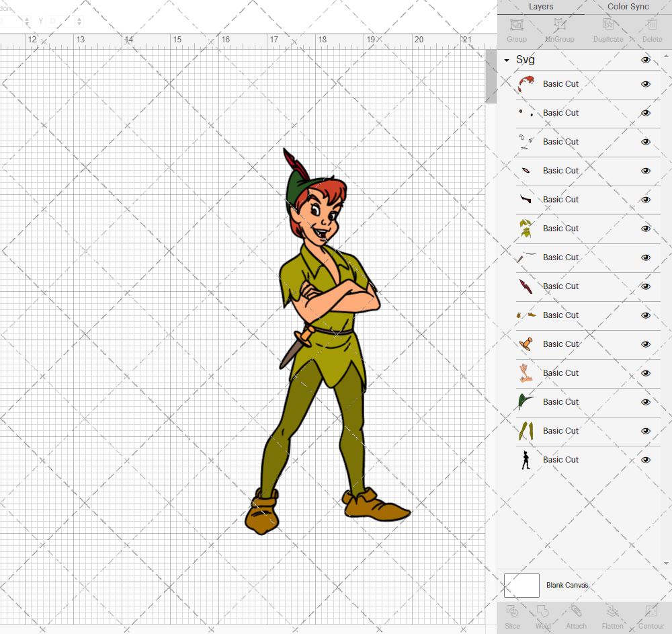Select the dark green hat layer thumbnail
The height and width of the screenshot is (634, 672).
coord(526,401)
